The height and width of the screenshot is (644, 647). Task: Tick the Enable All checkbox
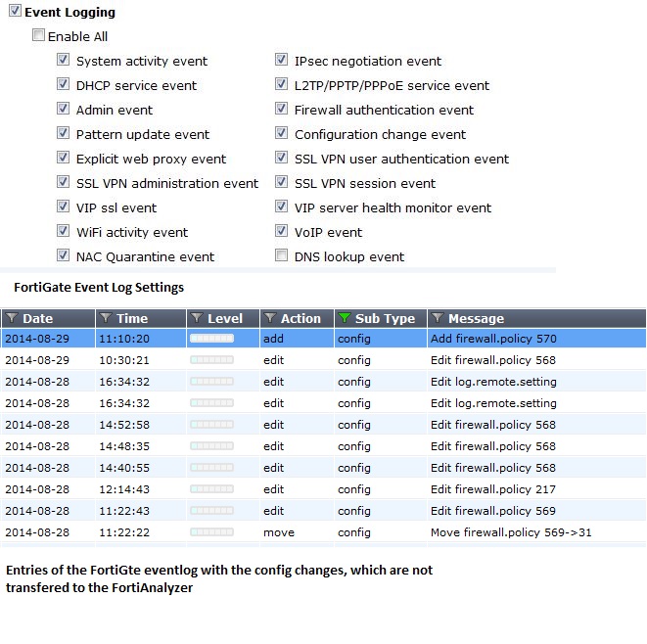coord(39,35)
